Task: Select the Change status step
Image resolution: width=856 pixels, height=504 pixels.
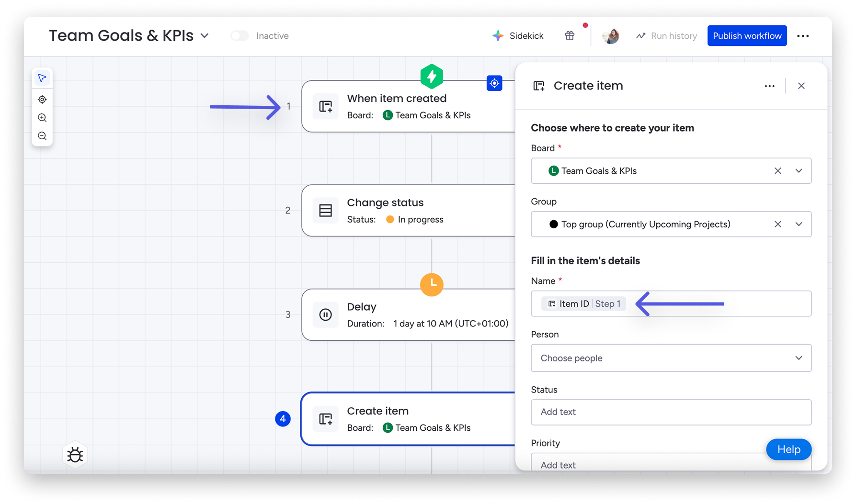Action: click(x=408, y=211)
